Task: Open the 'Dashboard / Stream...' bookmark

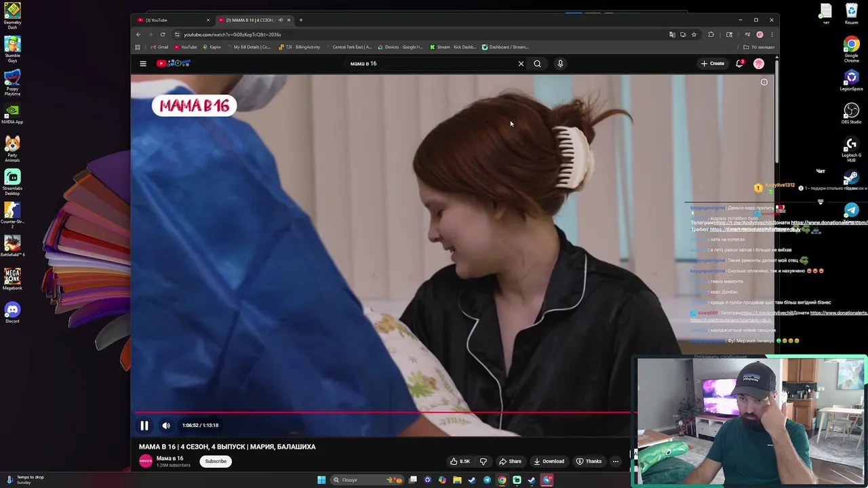Action: pyautogui.click(x=505, y=47)
